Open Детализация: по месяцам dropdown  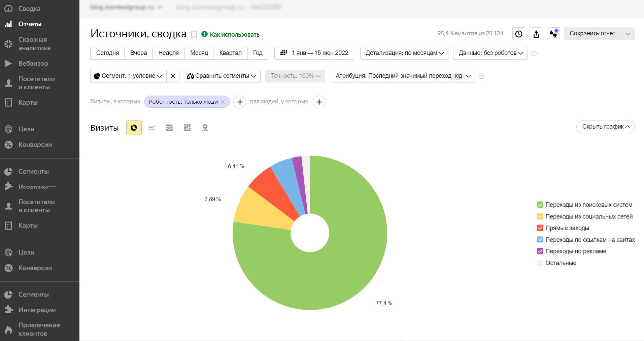pos(404,53)
